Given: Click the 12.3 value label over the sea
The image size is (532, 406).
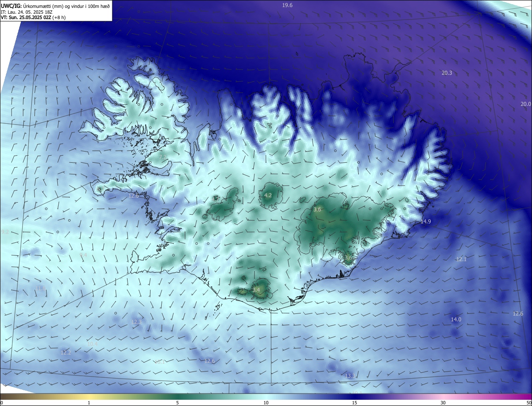Looking at the screenshot, I should click(136, 322).
